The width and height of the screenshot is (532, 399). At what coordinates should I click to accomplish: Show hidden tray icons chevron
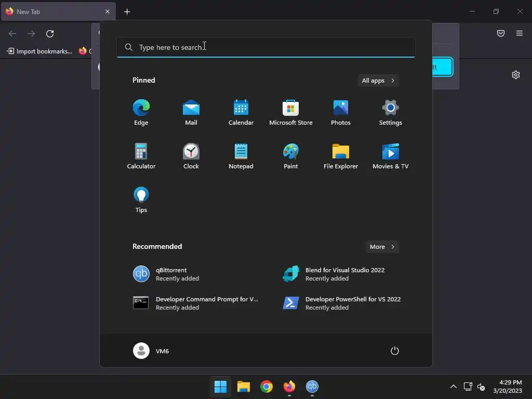[x=453, y=387]
